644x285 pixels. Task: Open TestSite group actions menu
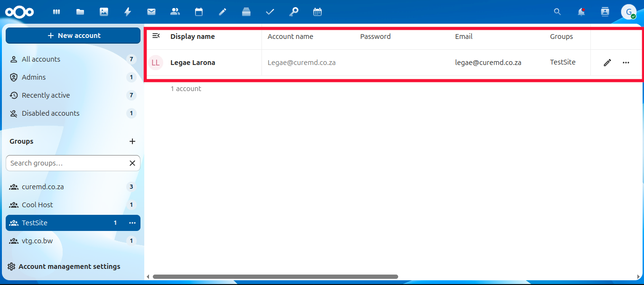(132, 223)
